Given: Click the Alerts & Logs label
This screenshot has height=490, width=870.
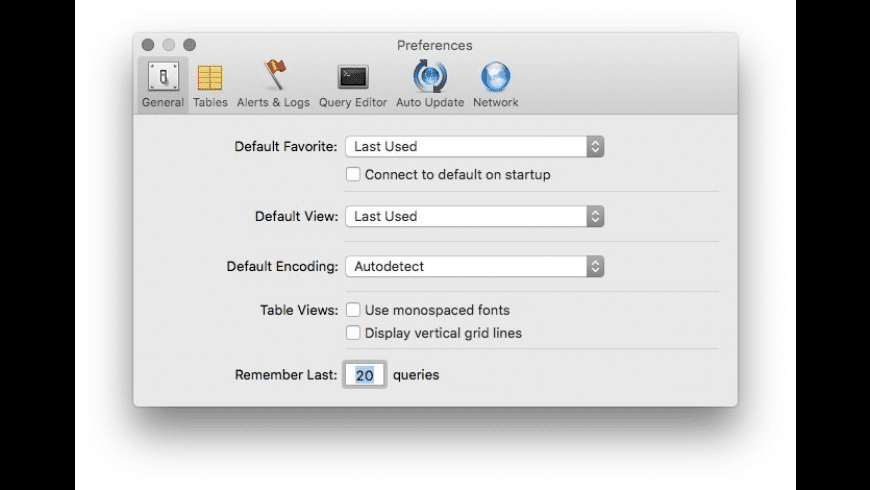Looking at the screenshot, I should 273,102.
